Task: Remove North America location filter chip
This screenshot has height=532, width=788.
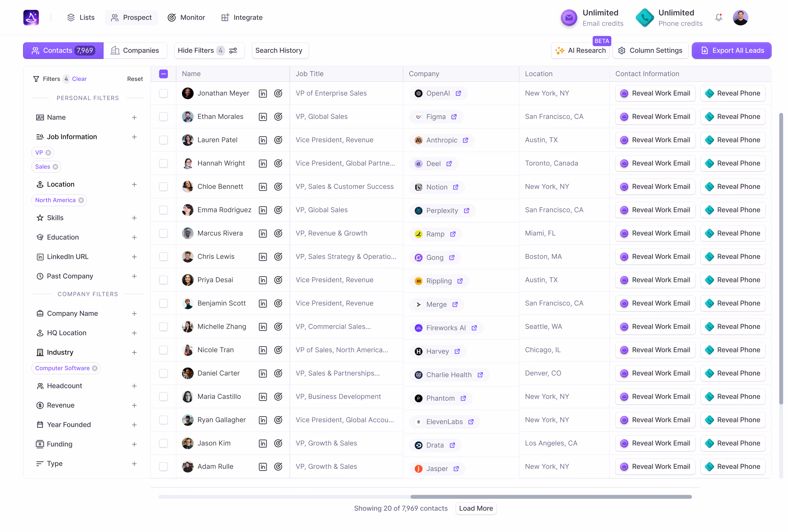Action: click(x=81, y=200)
